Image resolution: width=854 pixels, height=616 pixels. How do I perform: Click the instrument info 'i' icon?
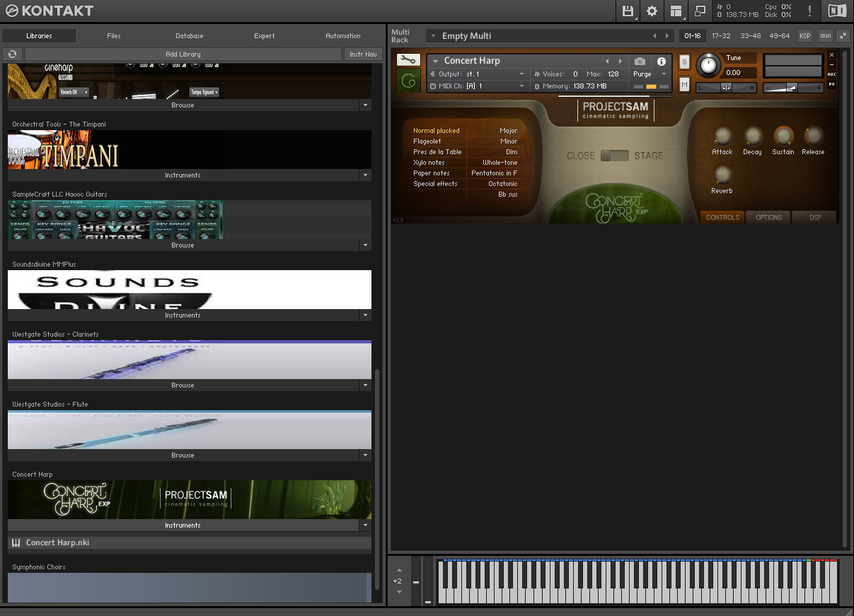click(x=662, y=62)
